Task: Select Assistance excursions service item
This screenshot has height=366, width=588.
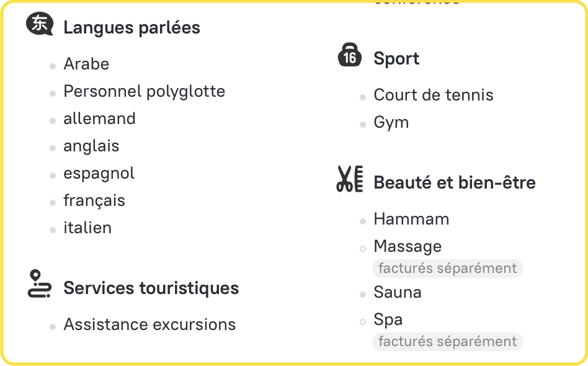Action: (149, 324)
